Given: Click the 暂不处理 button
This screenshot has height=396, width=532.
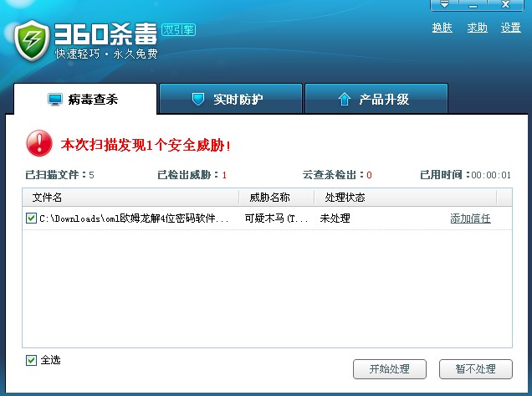Looking at the screenshot, I should click(475, 368).
